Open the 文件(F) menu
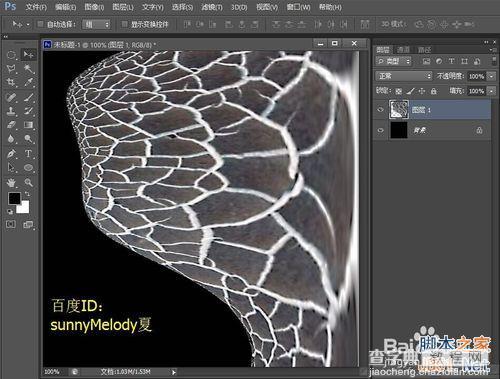The width and height of the screenshot is (500, 379). point(36,7)
